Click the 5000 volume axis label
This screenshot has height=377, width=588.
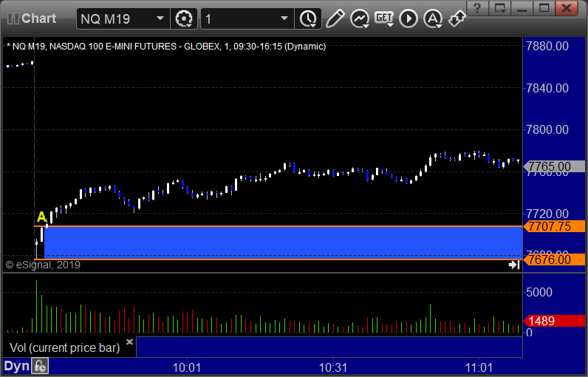coord(539,292)
